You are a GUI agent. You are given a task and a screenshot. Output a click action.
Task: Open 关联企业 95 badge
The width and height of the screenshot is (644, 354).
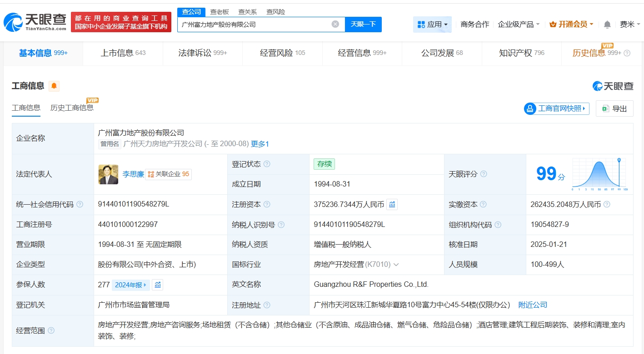click(169, 174)
